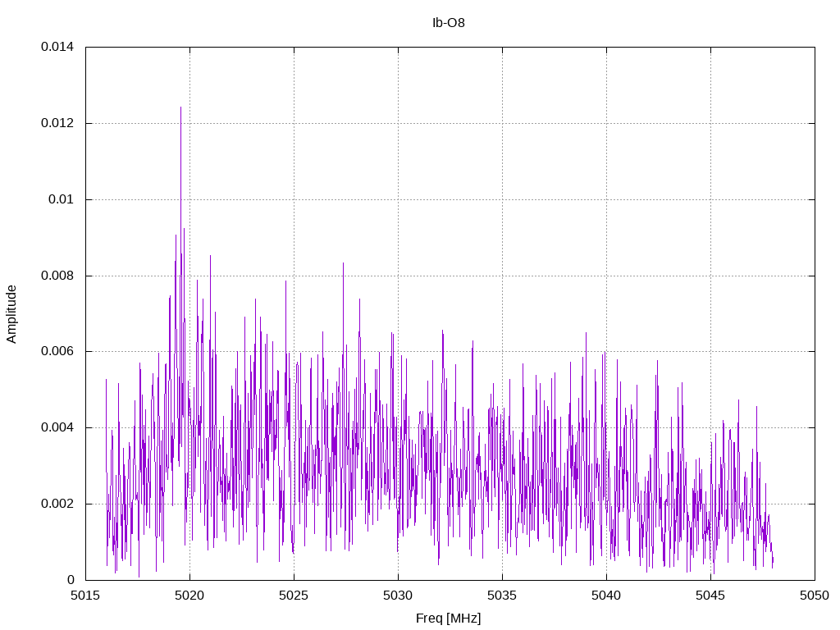Click the x-axis tick label 5020

click(189, 596)
